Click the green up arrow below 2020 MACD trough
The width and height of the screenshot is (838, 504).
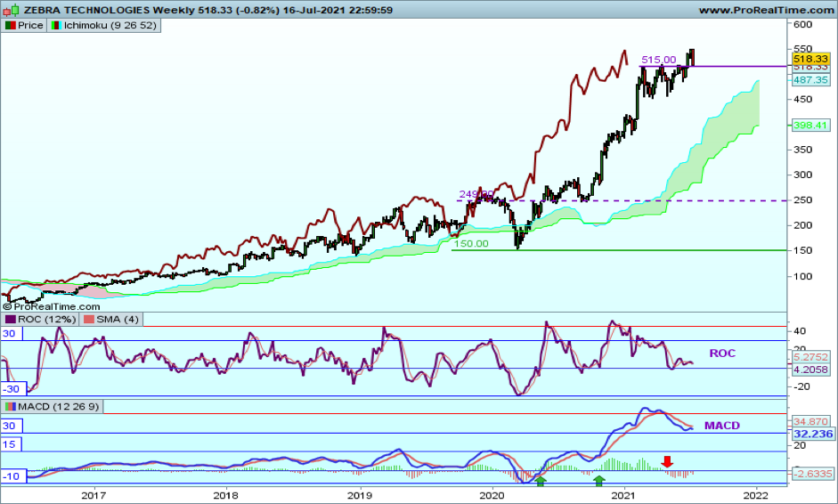tap(541, 481)
